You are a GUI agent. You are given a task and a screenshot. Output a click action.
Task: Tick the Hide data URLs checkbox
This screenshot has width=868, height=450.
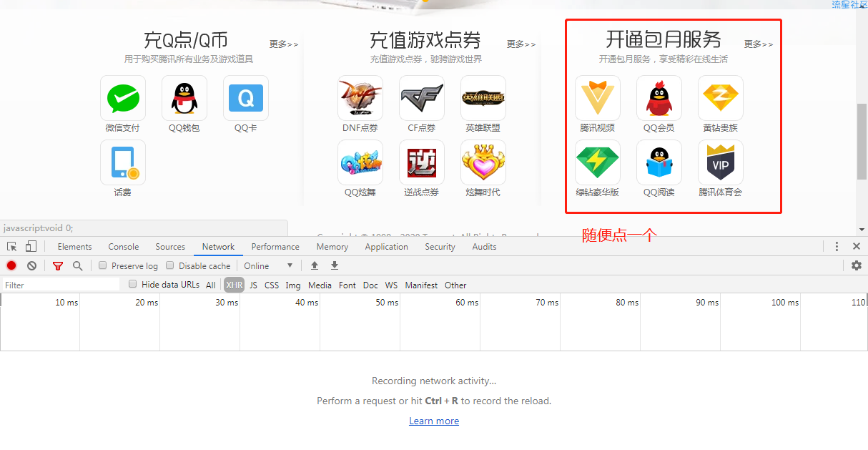(132, 284)
